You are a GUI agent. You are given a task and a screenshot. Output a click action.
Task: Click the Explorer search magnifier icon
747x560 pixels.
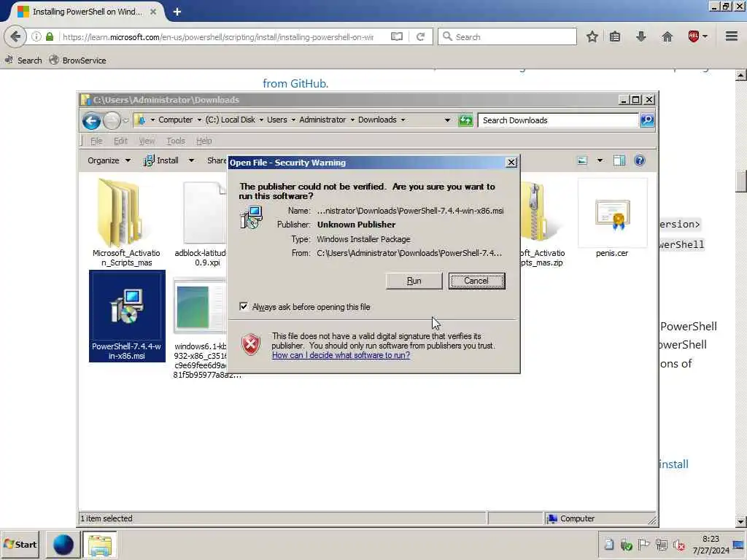point(646,120)
